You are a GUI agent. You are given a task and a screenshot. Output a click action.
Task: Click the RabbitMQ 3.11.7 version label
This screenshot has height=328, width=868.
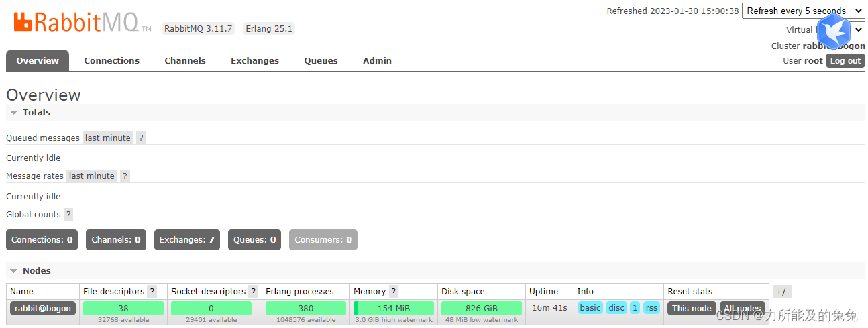click(x=199, y=28)
